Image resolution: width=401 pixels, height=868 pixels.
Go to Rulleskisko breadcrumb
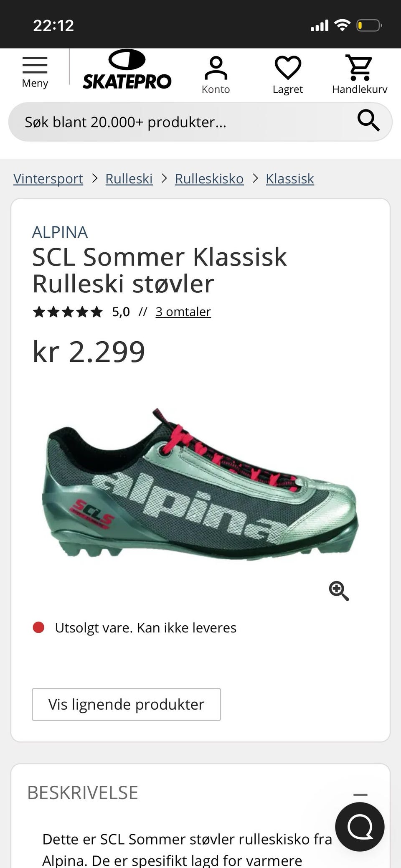pos(209,179)
